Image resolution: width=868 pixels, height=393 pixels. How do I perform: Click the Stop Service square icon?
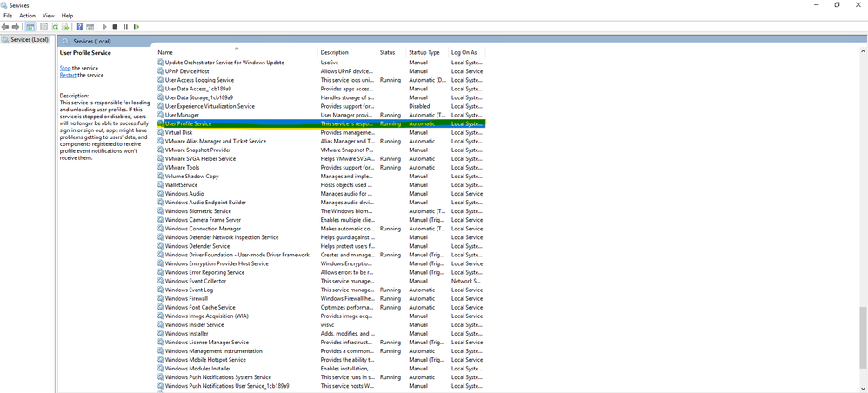pos(115,27)
